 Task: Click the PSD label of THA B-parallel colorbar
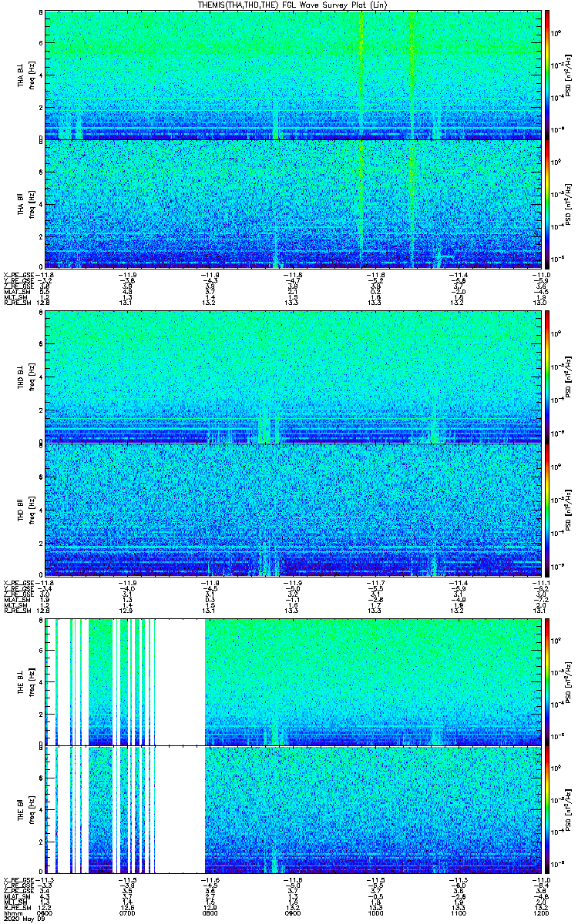tap(569, 203)
